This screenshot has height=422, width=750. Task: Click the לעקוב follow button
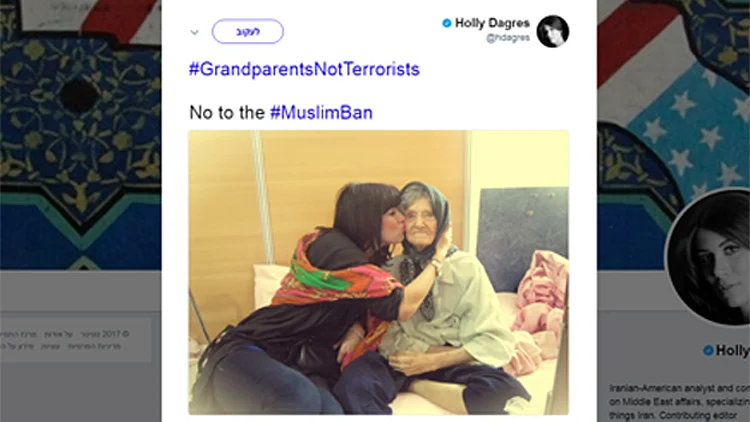coord(248,32)
